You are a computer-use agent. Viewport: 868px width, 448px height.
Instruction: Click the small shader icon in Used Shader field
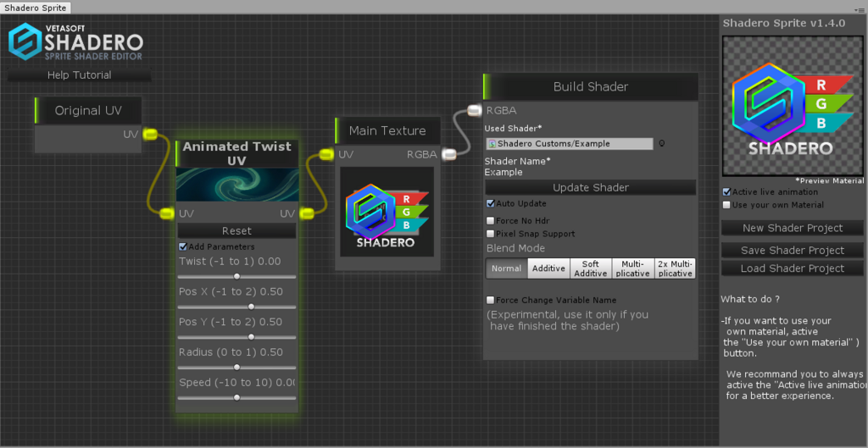pyautogui.click(x=492, y=144)
